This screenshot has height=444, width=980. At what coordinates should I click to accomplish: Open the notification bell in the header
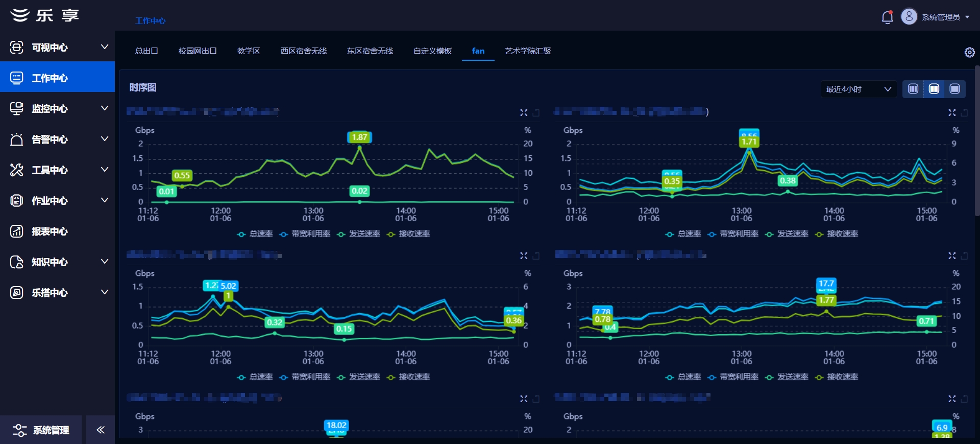coord(887,17)
